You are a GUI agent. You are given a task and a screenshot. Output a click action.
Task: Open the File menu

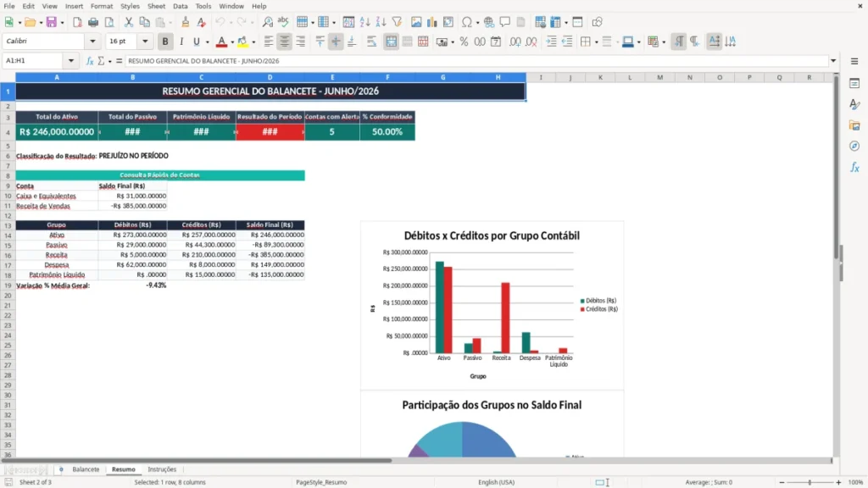[9, 6]
